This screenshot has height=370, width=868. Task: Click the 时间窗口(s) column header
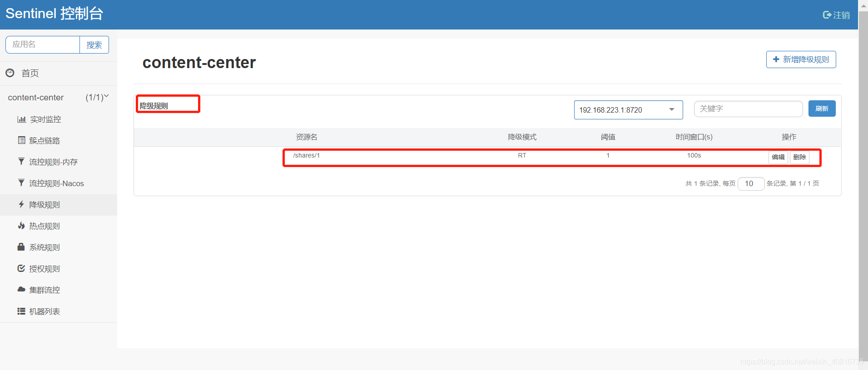pos(694,137)
